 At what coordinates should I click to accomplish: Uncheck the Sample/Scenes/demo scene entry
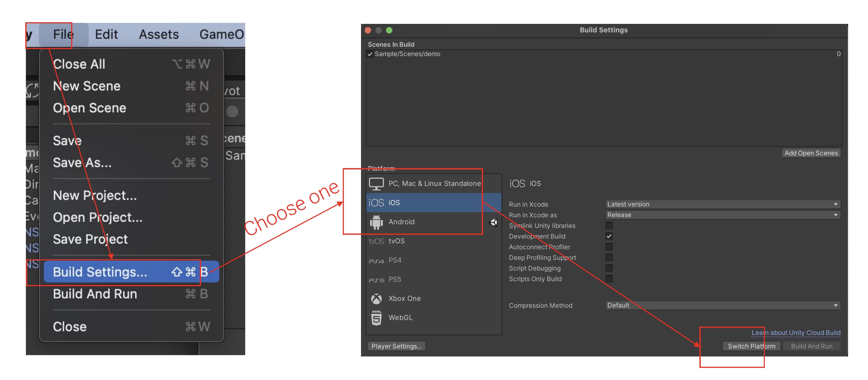(370, 54)
